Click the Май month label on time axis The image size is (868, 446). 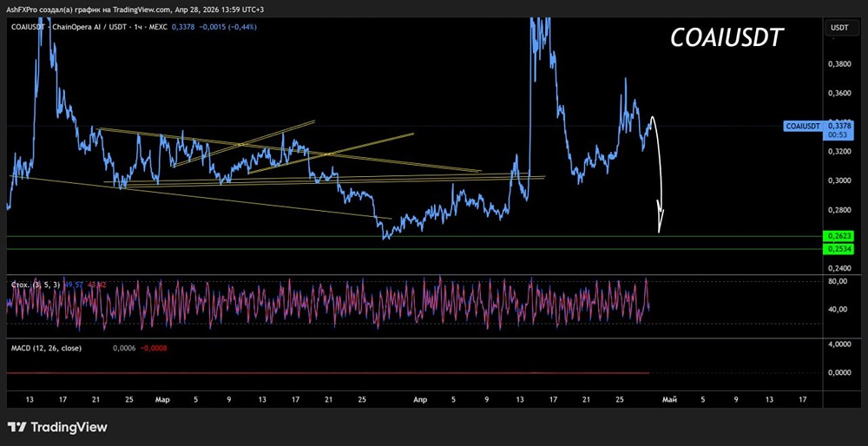click(x=670, y=399)
